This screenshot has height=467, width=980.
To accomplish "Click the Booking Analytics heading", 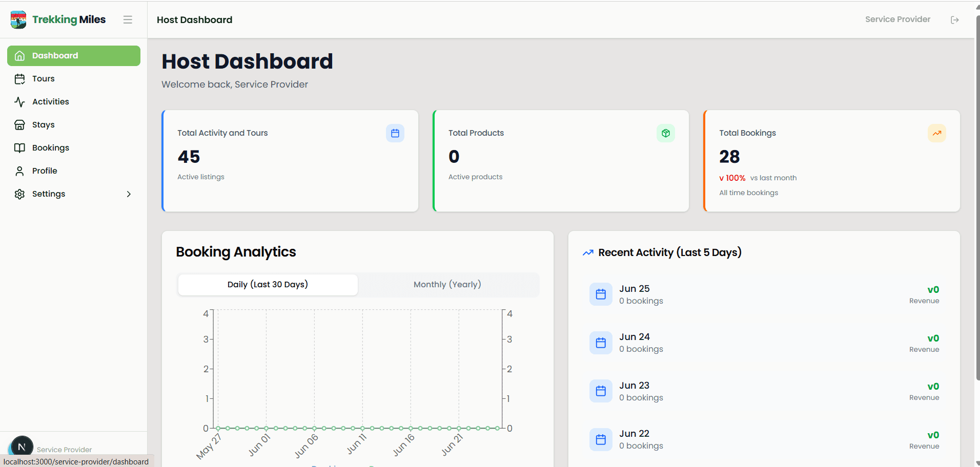I will click(x=236, y=252).
